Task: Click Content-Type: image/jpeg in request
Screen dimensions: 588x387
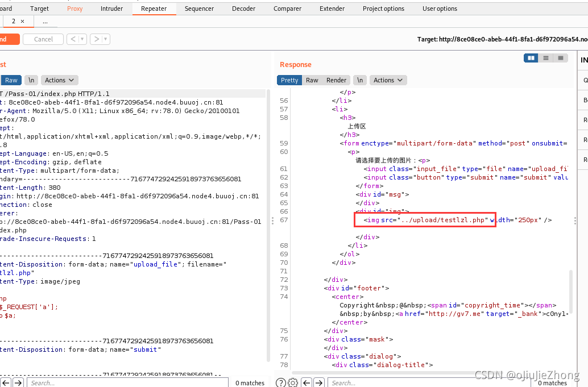Action: 40,281
